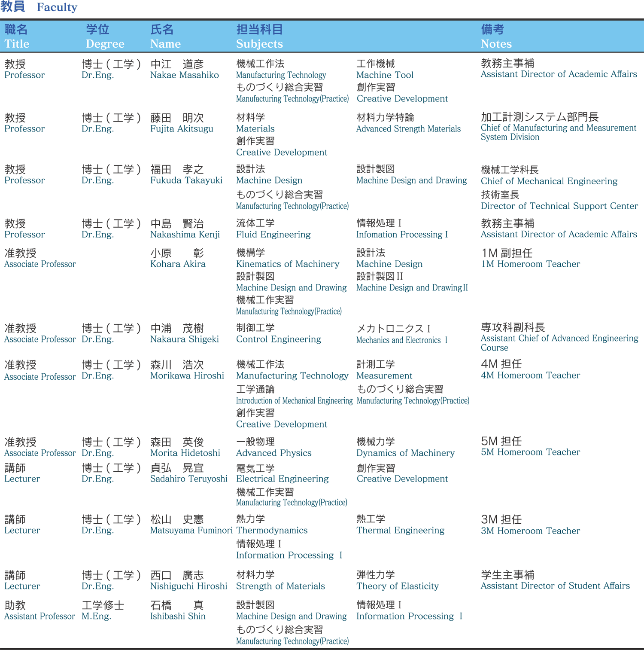Image resolution: width=644 pixels, height=650 pixels.
Task: Click 'Mechanics and Electronics I' subject
Action: point(402,340)
